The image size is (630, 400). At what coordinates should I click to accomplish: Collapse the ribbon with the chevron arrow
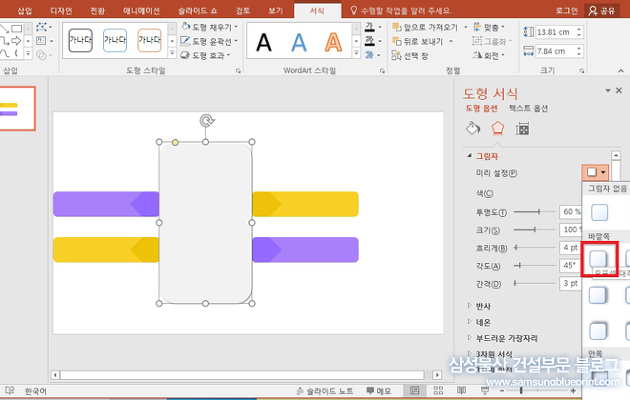pos(621,71)
